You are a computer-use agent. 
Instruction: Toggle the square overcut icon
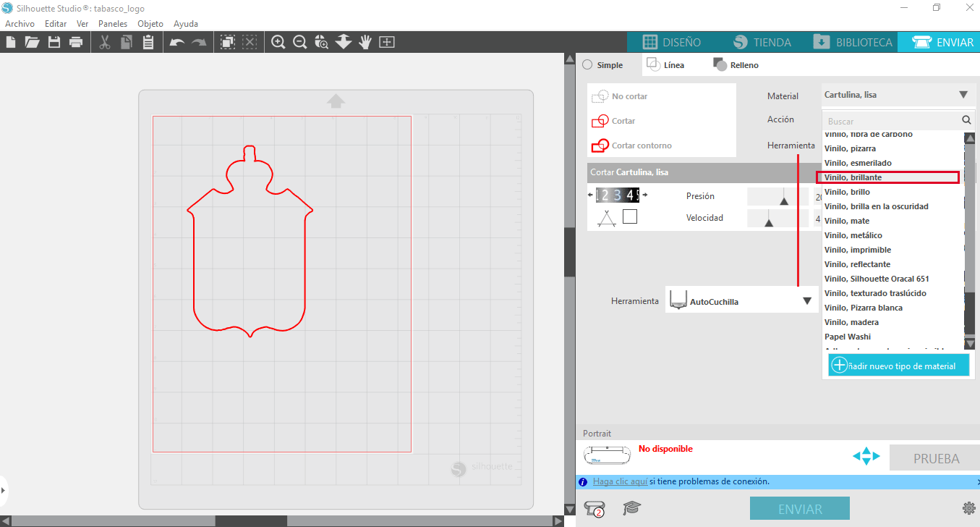(630, 216)
